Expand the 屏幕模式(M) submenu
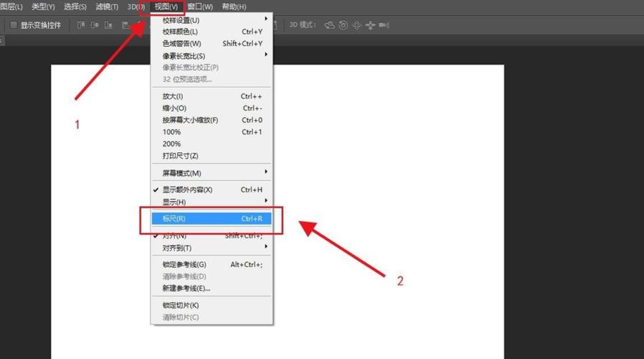 point(212,173)
